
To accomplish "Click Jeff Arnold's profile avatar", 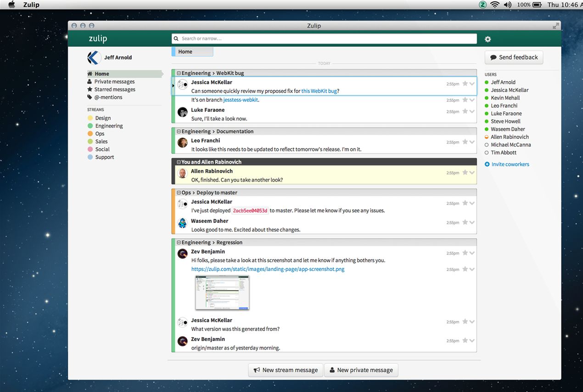I will click(94, 57).
